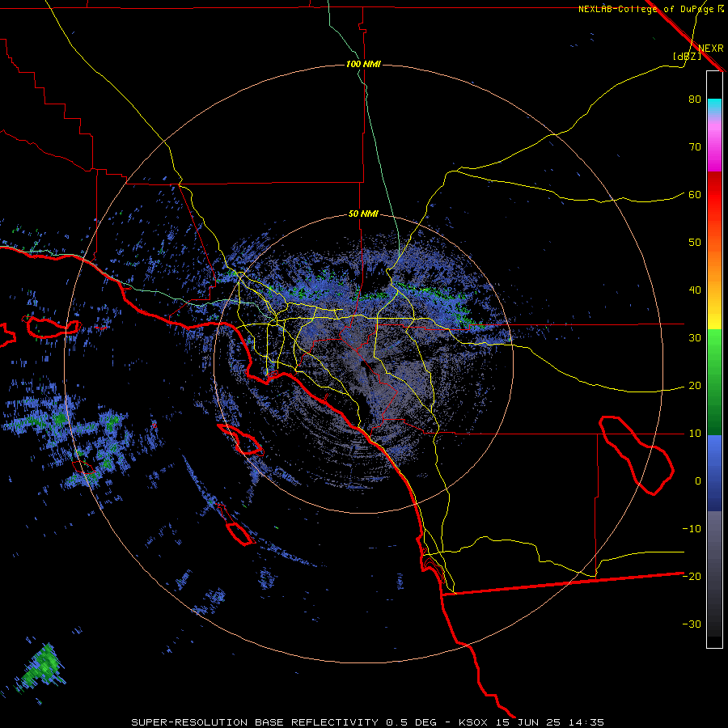Click the 30 dBZ scale label
The height and width of the screenshot is (728, 728).
click(x=695, y=338)
